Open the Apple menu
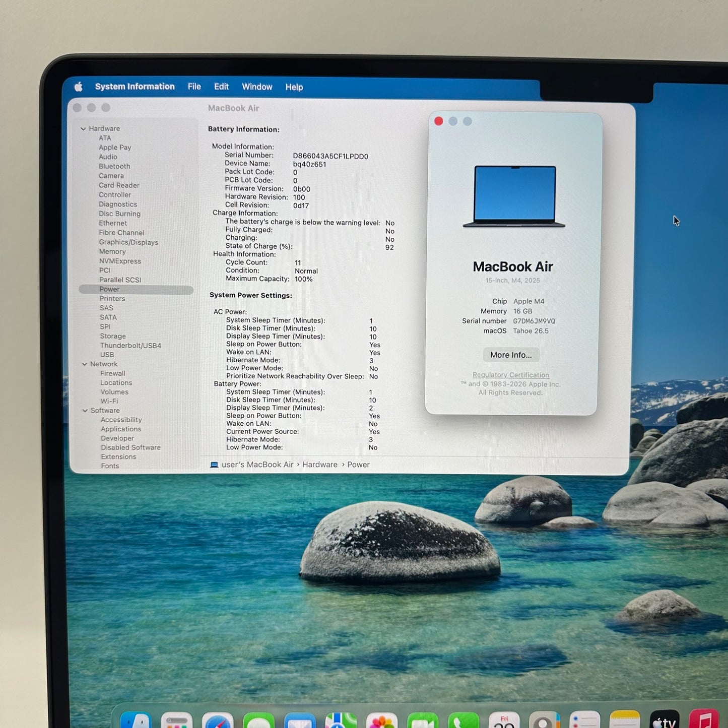 click(x=79, y=87)
